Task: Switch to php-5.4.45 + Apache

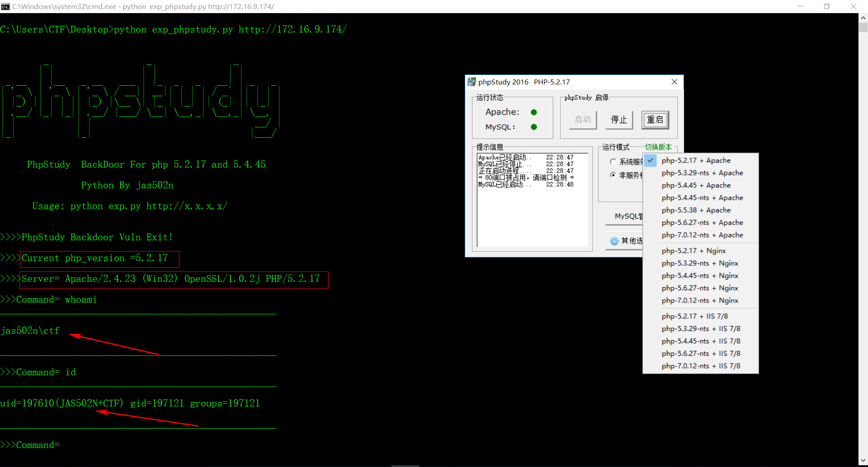Action: (x=701, y=185)
